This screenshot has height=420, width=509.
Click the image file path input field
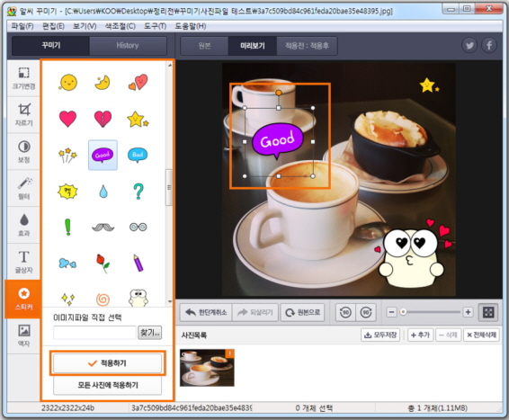pyautogui.click(x=94, y=333)
